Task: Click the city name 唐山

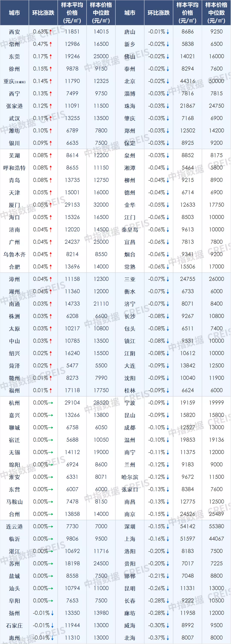Action: [x=130, y=32]
